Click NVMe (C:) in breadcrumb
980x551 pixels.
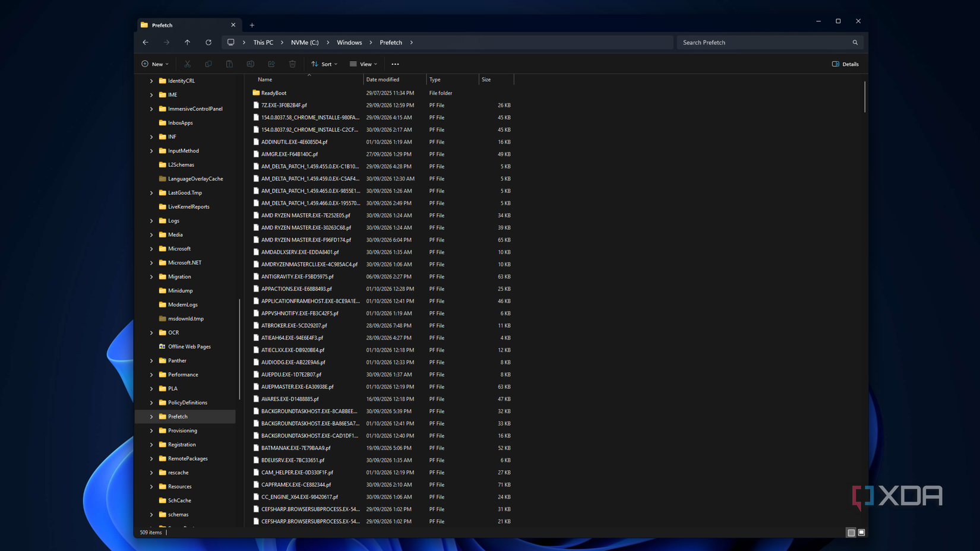pos(305,42)
